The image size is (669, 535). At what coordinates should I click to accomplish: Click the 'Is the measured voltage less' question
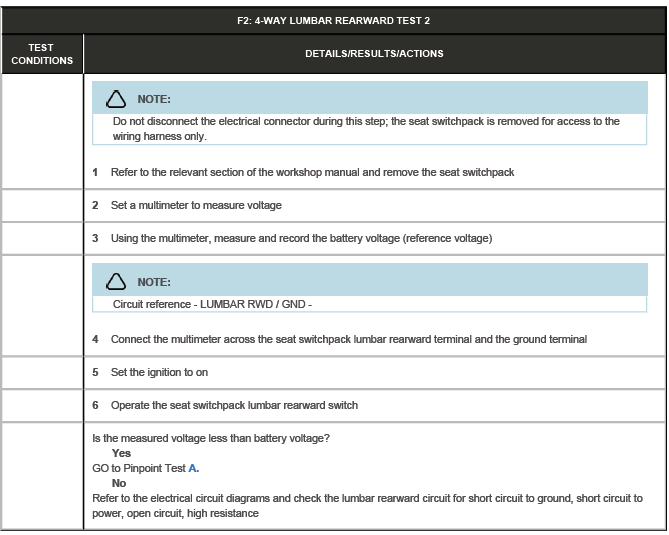pos(214,438)
